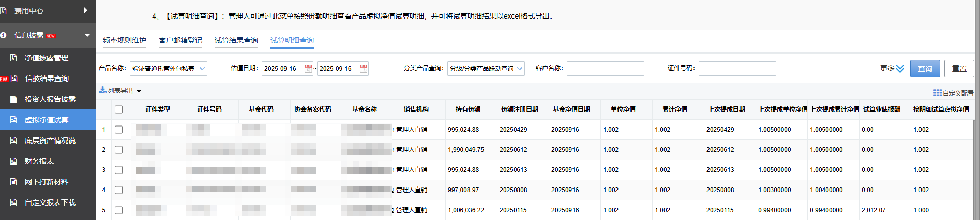Screen dimensions: 980x220
Task: Switch to the 试算明细查询 tab
Action: click(x=292, y=40)
